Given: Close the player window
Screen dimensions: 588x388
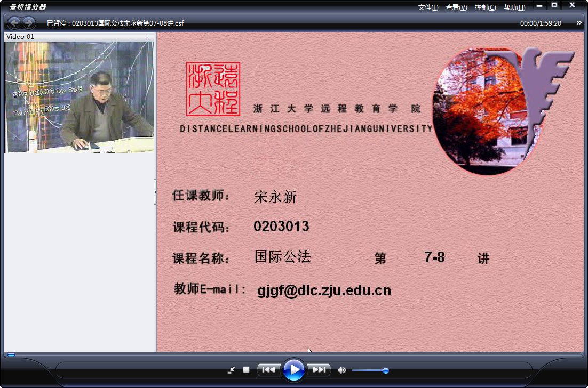Looking at the screenshot, I should (572, 5).
